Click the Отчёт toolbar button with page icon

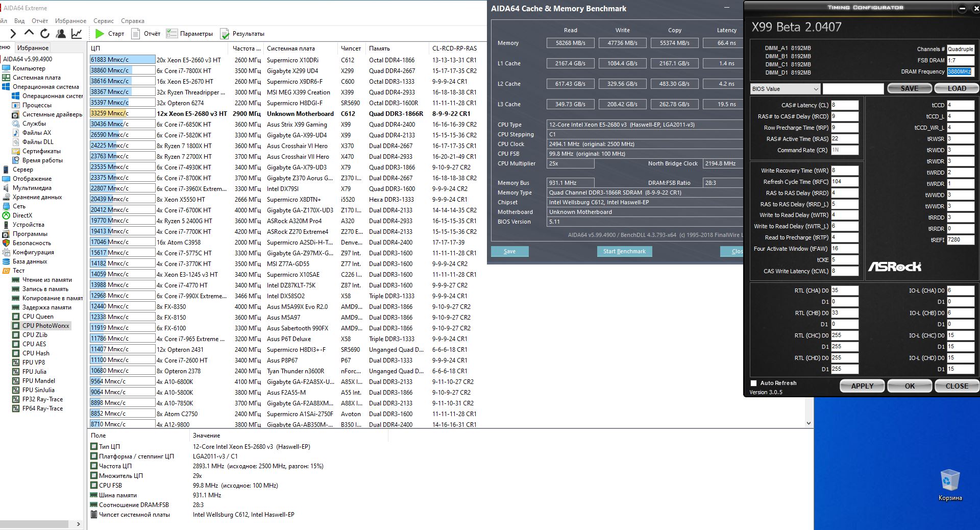click(x=146, y=34)
